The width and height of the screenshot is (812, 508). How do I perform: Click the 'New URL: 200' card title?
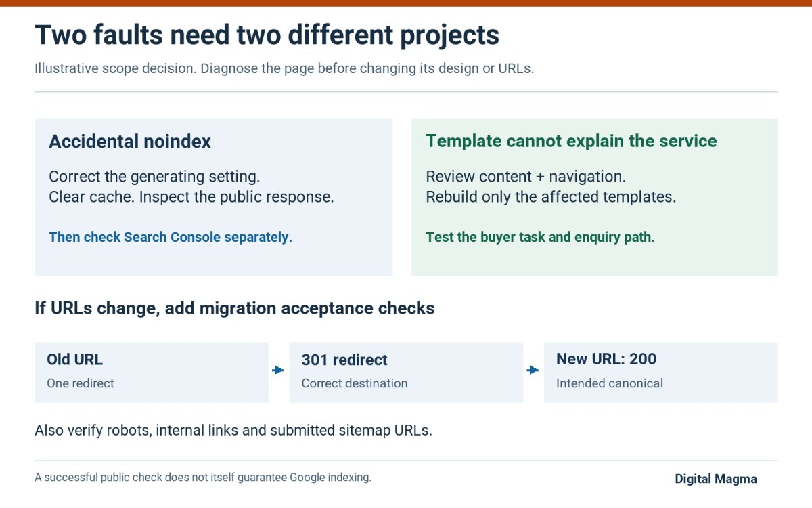click(606, 359)
